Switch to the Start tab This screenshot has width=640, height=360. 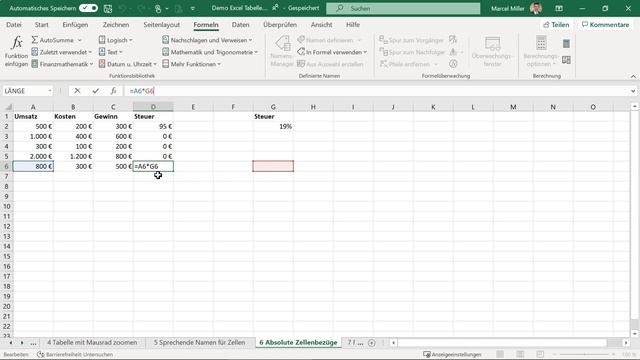[x=42, y=25]
